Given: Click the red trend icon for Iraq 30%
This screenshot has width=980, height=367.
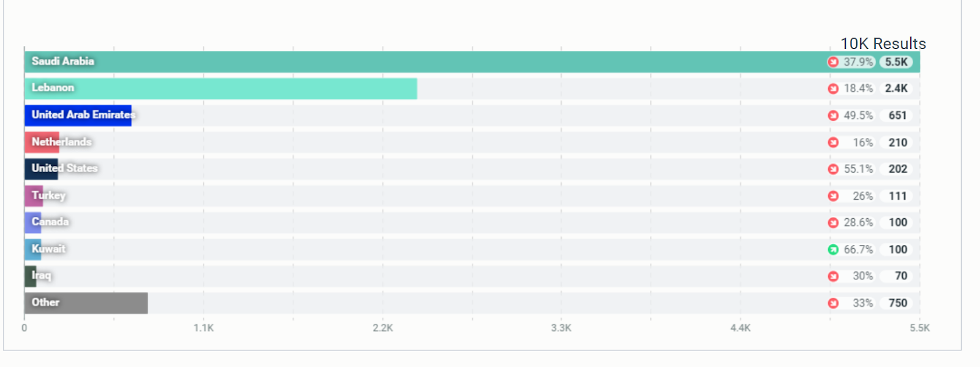Looking at the screenshot, I should 833,276.
